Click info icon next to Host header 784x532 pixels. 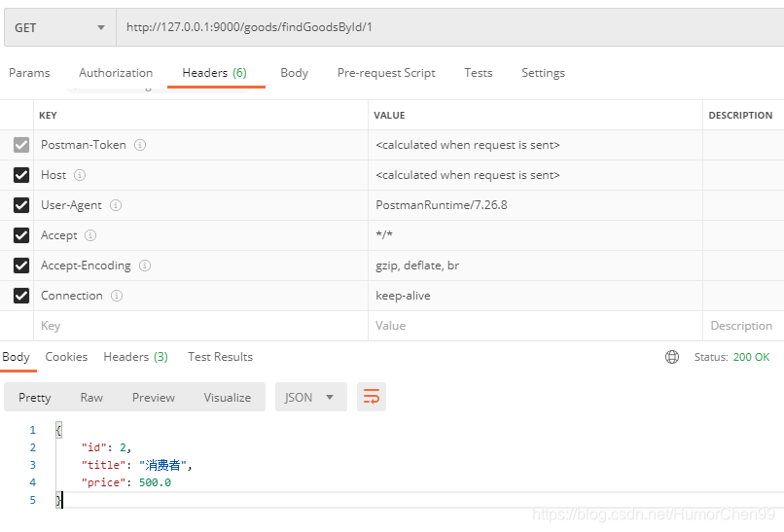[80, 175]
